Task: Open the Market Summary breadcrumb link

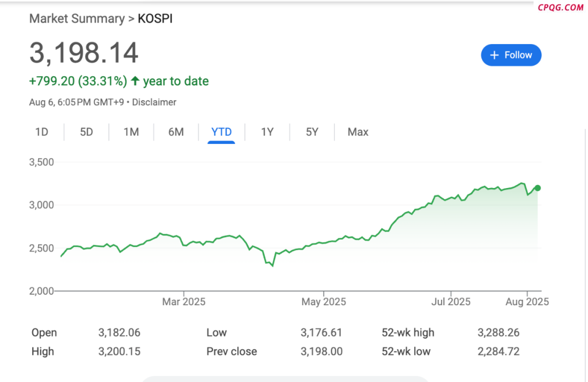Action: pyautogui.click(x=77, y=19)
